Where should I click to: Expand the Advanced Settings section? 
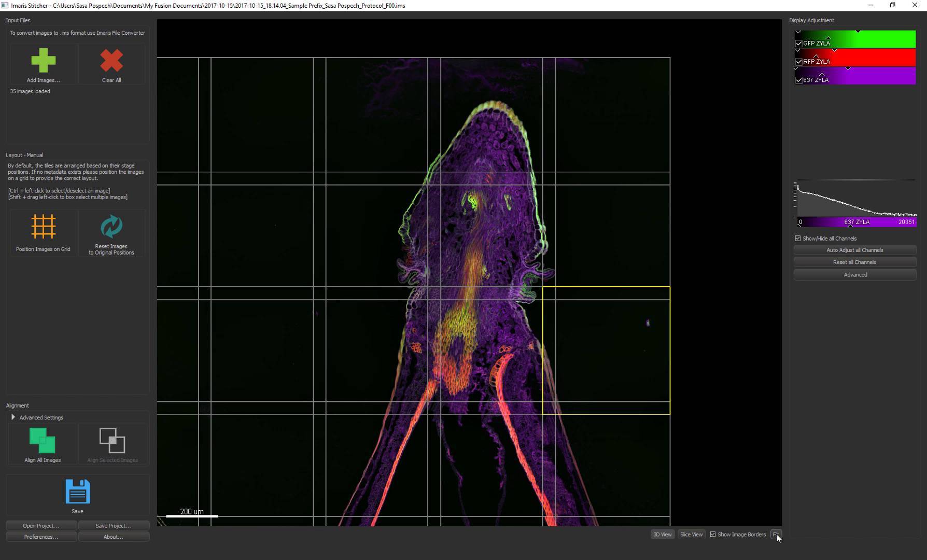(13, 417)
